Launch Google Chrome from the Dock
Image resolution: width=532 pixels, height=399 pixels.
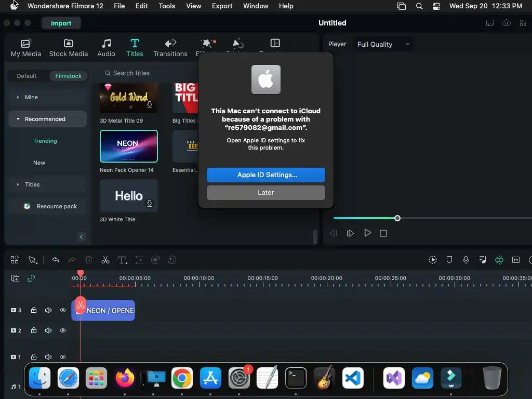(x=182, y=378)
